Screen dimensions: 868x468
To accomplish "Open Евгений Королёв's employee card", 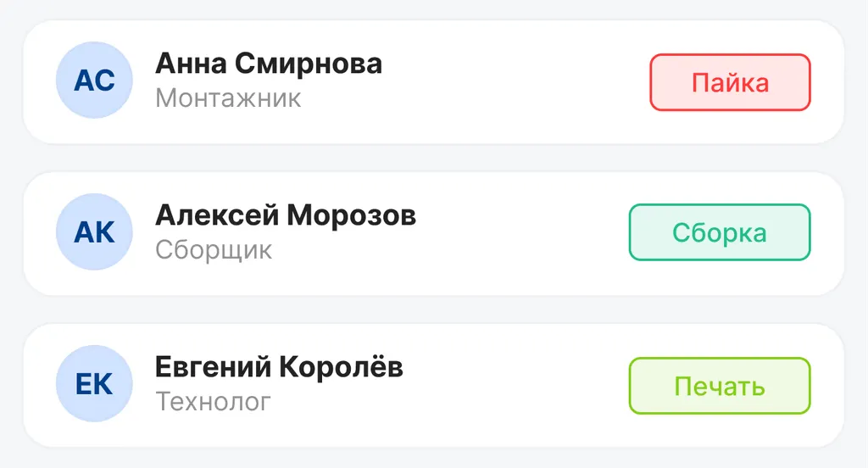I will pos(509,386).
